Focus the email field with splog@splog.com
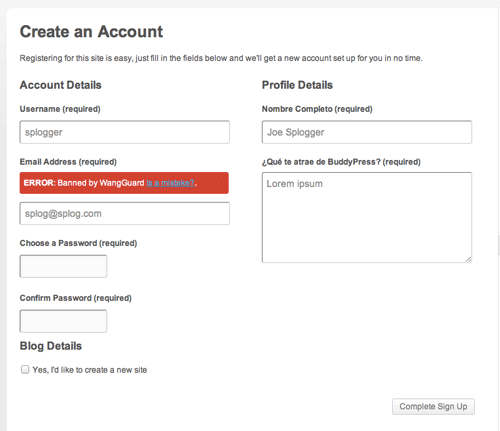The image size is (500, 431). [124, 213]
